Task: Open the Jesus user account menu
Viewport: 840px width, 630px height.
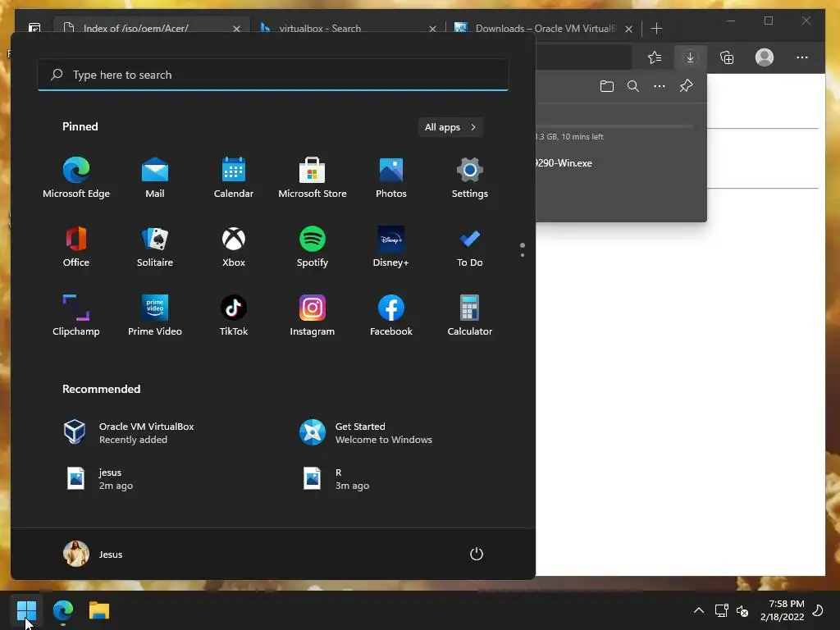Action: pyautogui.click(x=94, y=554)
